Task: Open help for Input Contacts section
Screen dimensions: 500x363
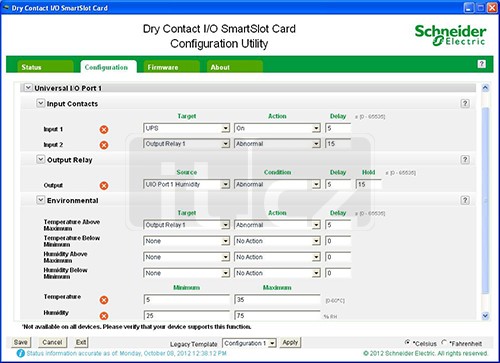Action: (x=465, y=103)
